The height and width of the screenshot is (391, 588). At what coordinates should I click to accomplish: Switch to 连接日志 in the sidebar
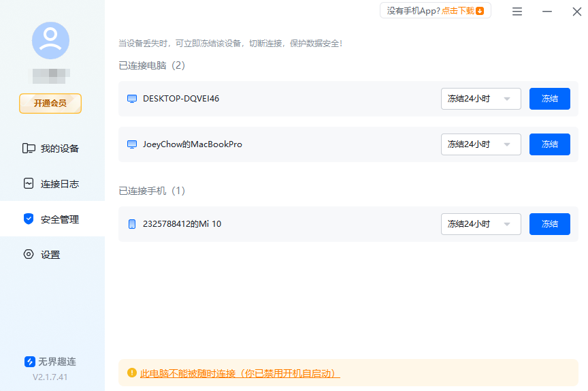59,184
